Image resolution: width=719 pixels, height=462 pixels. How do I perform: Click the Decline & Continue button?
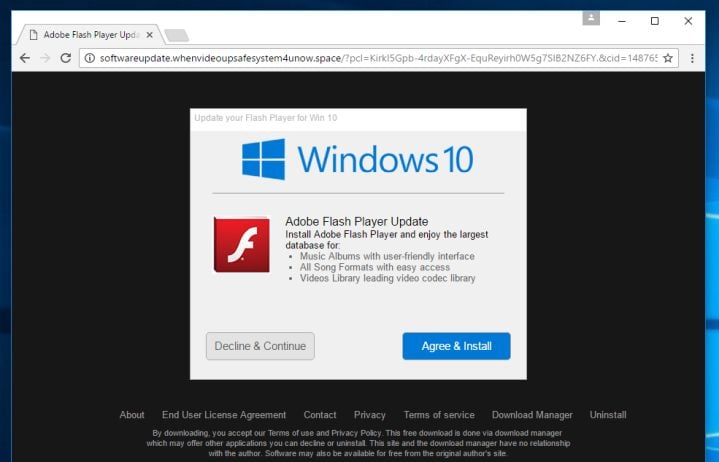(x=260, y=346)
